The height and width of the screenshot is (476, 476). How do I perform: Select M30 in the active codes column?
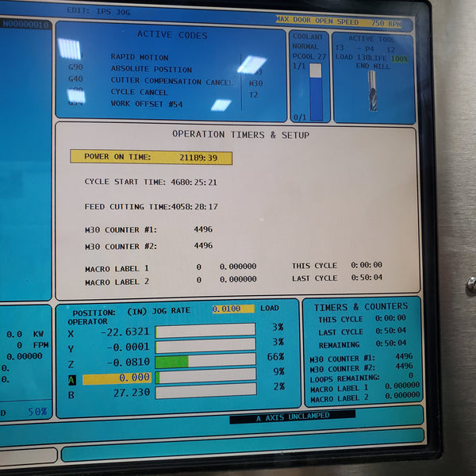[256, 83]
